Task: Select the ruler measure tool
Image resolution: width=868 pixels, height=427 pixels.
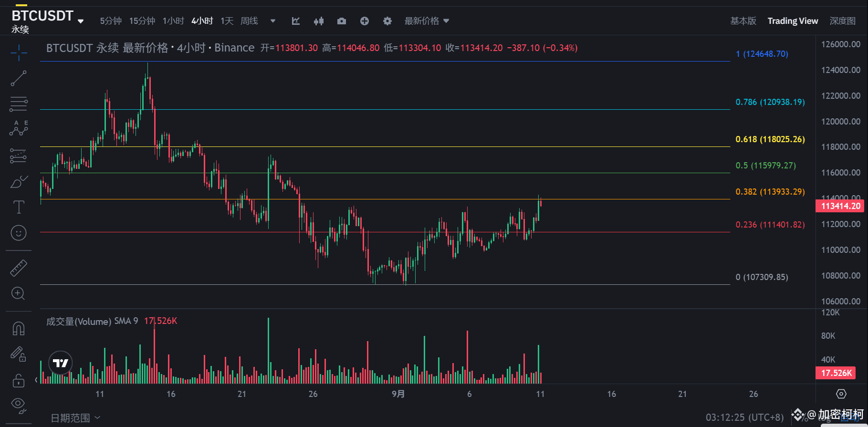Action: [x=19, y=268]
